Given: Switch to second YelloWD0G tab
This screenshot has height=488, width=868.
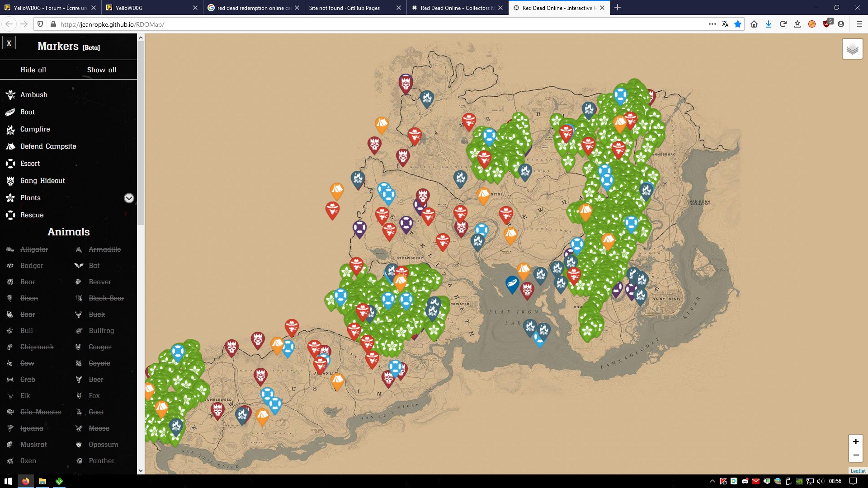Looking at the screenshot, I should tap(152, 8).
